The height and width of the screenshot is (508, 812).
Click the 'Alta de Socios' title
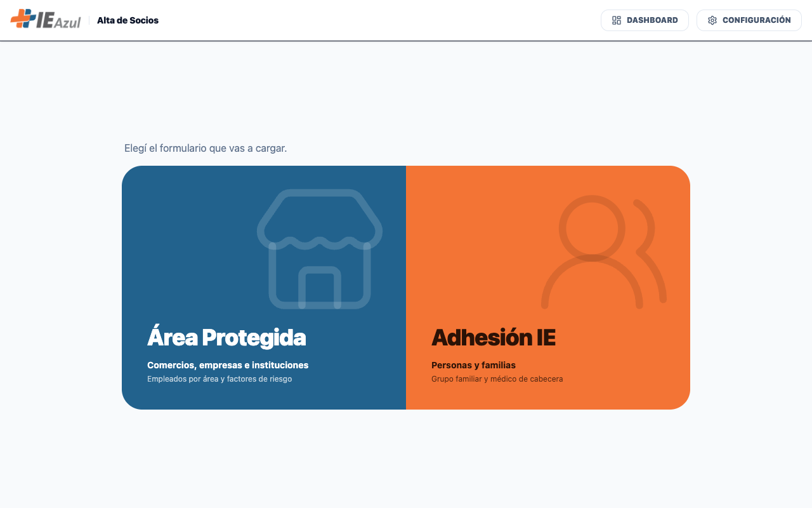(128, 20)
